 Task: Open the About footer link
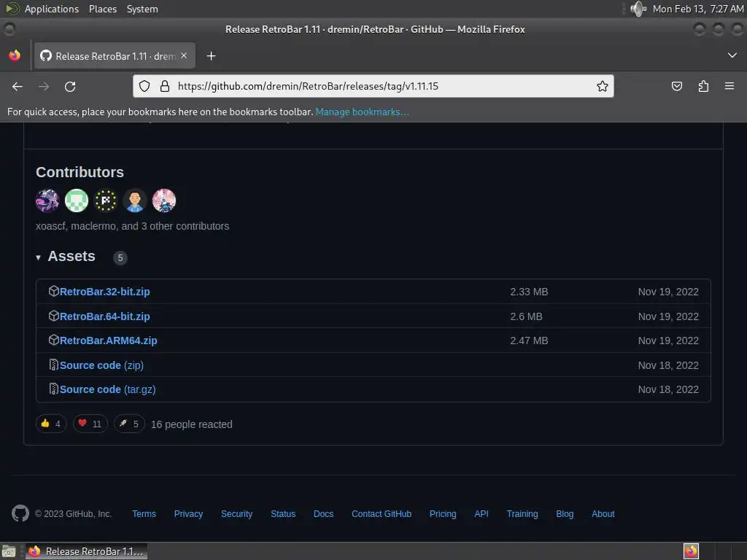pos(603,514)
